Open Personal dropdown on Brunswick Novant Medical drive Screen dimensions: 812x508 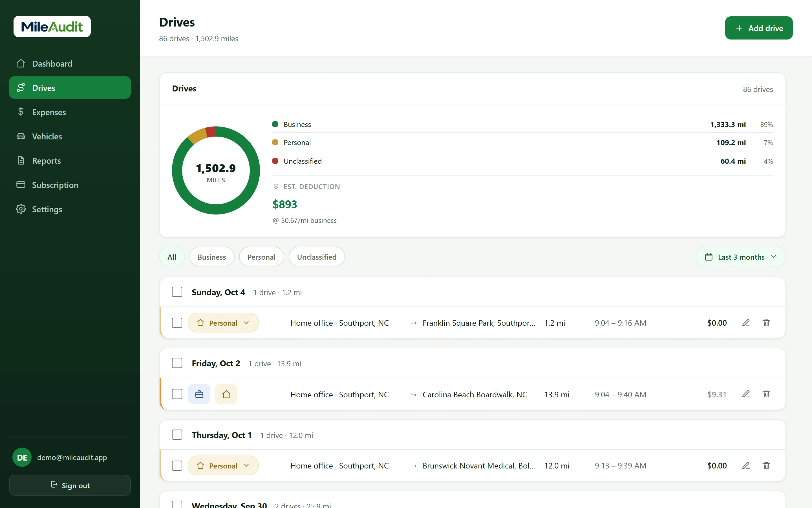click(223, 466)
